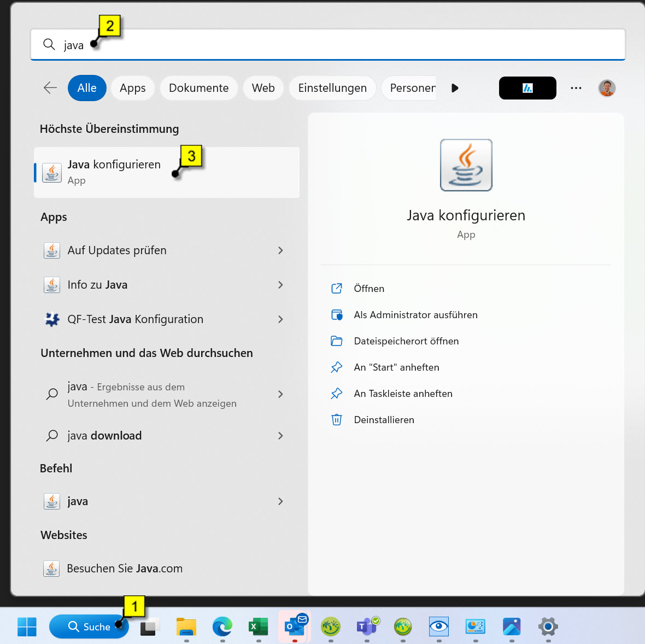Expand the 'java download' web suggestion arrow
The image size is (645, 644).
(x=280, y=436)
